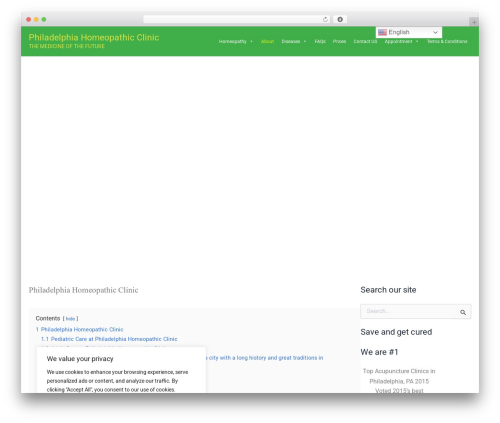Click the hide link in Contents
This screenshot has width=500, height=423.
[x=70, y=319]
